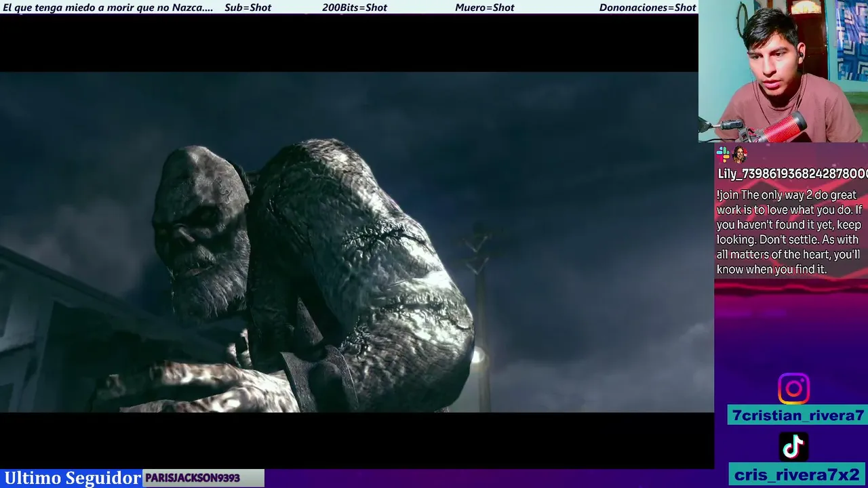Screen dimensions: 868x488
Task: Click the !join chat message text
Action: 789,232
